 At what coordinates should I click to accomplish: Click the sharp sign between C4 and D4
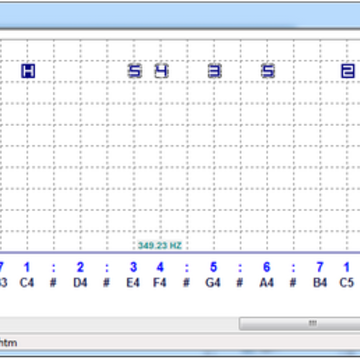pyautogui.click(x=53, y=283)
